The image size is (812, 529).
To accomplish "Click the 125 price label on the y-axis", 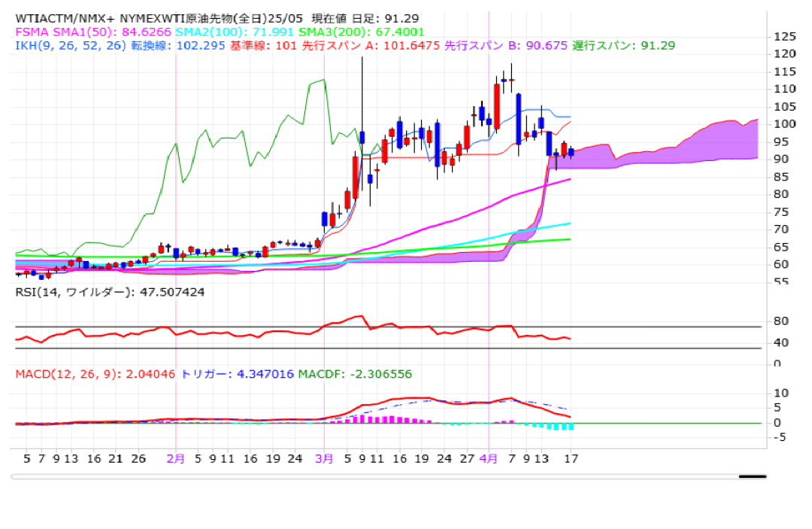I will (x=786, y=36).
